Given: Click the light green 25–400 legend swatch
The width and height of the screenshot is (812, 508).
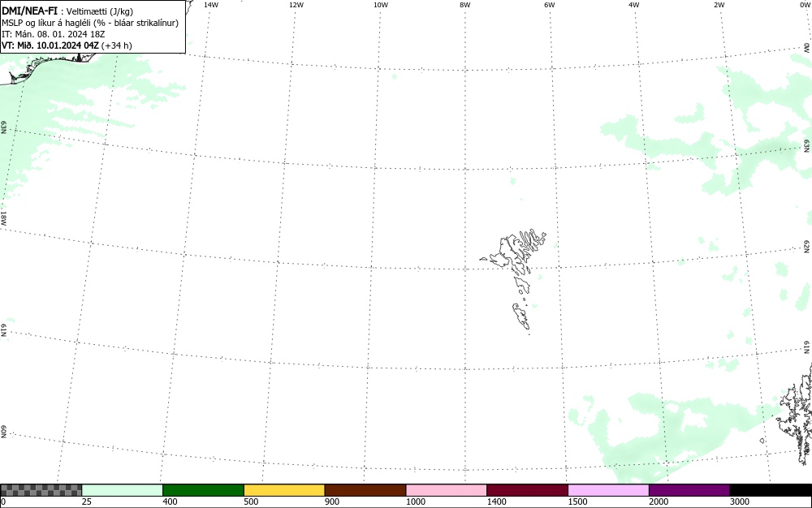Looking at the screenshot, I should [x=123, y=490].
